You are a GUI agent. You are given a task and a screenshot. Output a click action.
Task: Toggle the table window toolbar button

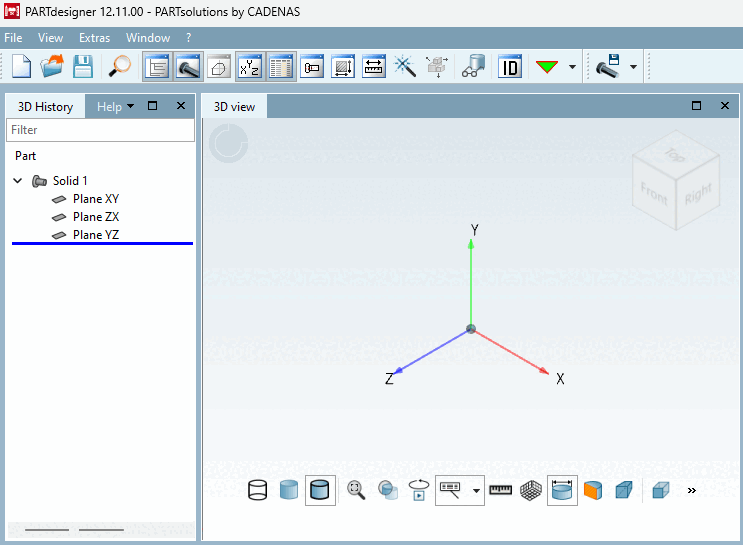tap(281, 67)
